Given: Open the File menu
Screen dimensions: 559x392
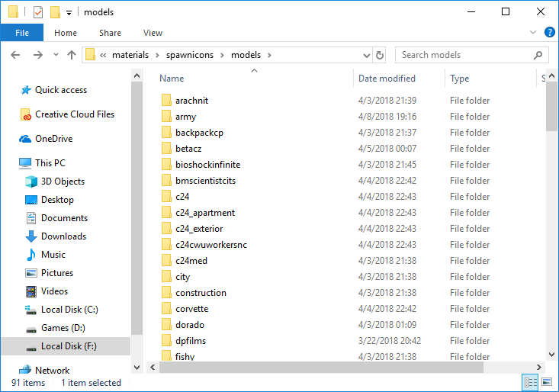Looking at the screenshot, I should [x=22, y=33].
